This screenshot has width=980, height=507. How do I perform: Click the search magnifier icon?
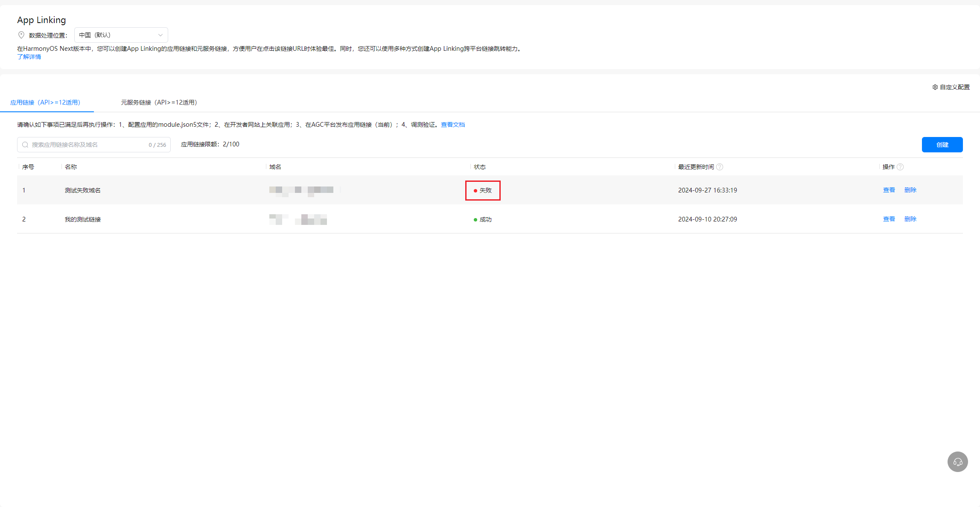[x=25, y=145]
